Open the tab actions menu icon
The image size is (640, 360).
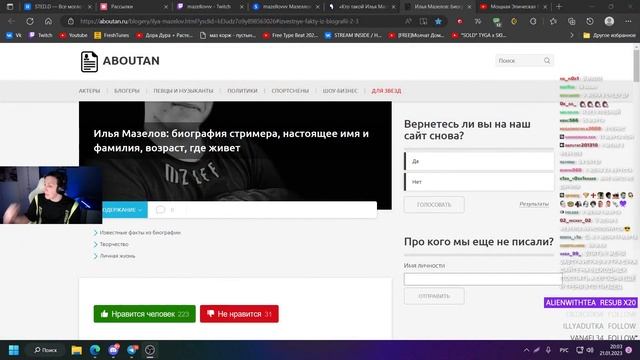10,7
